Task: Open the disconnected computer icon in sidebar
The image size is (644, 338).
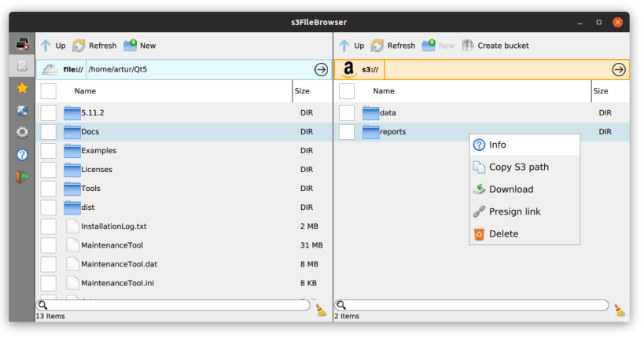Action: 22,43
